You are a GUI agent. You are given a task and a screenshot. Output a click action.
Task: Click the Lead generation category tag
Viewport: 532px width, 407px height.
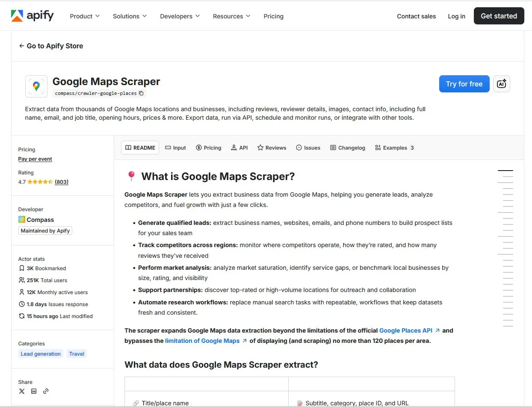coord(41,354)
